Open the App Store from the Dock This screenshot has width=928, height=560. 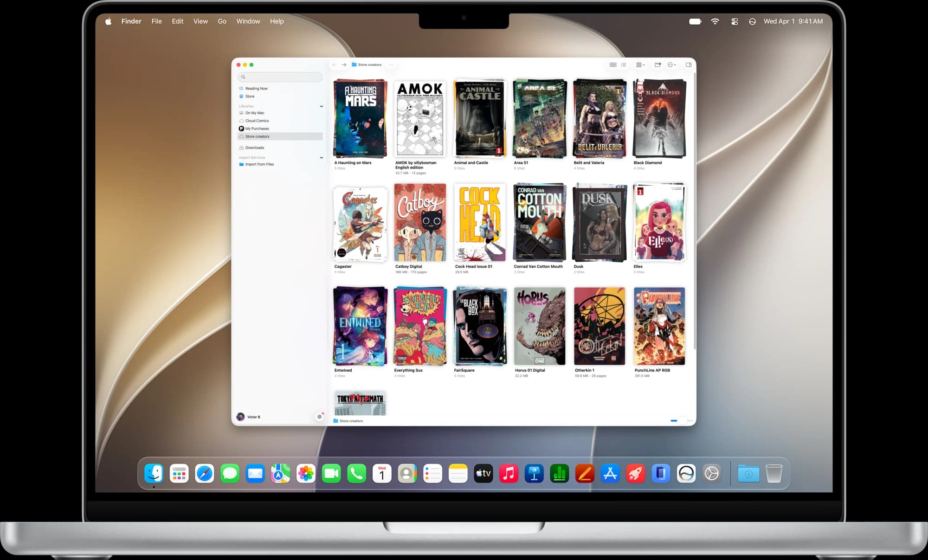point(610,474)
